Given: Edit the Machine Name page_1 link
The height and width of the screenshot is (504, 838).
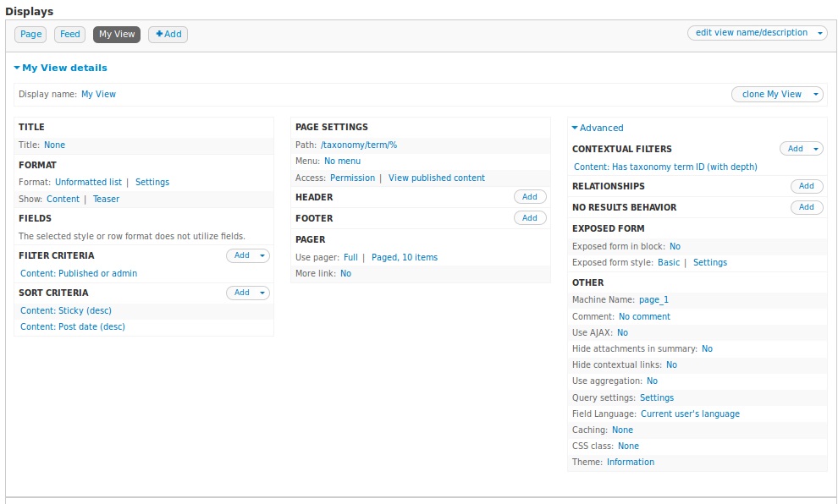Looking at the screenshot, I should tap(653, 300).
